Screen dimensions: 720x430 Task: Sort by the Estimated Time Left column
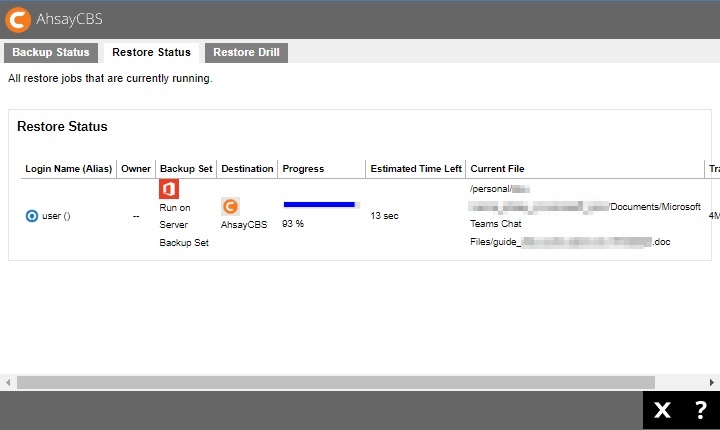coord(416,169)
